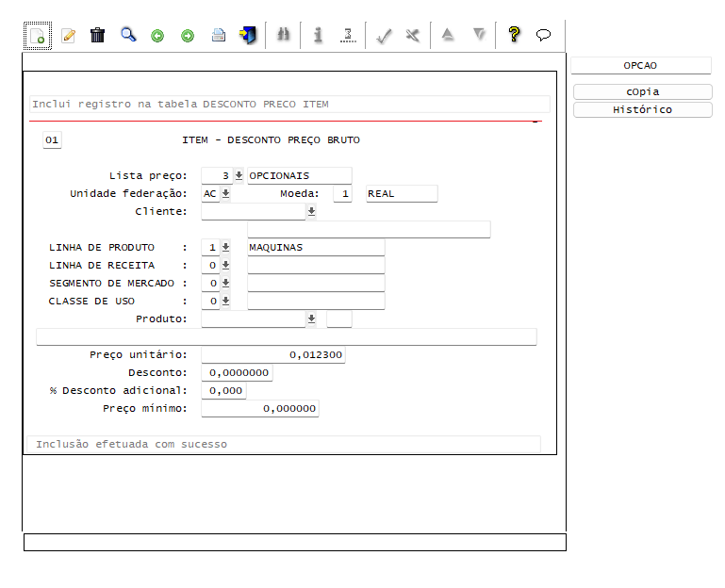Open LINHA DE RECEITA lookup arrow
Screen dimensions: 725x588
[x=225, y=266]
